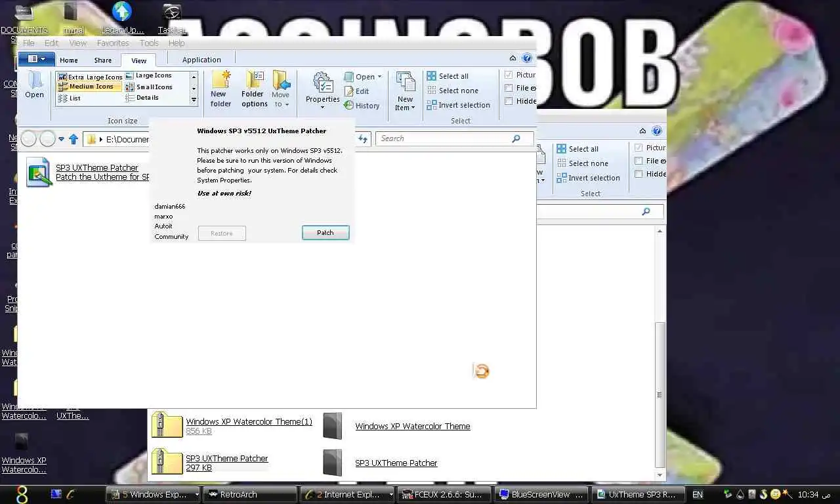Collapse the ribbon in front window

point(513,58)
